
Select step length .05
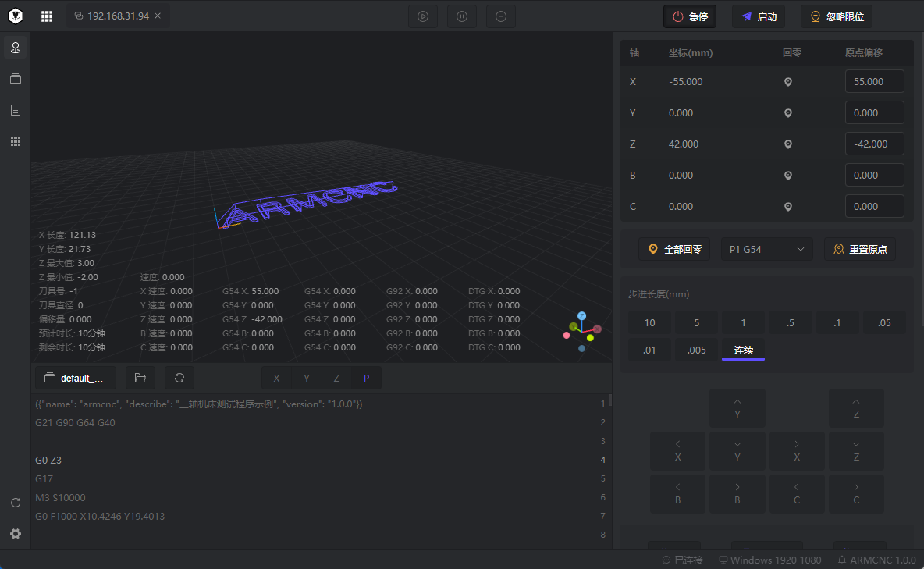pos(884,322)
